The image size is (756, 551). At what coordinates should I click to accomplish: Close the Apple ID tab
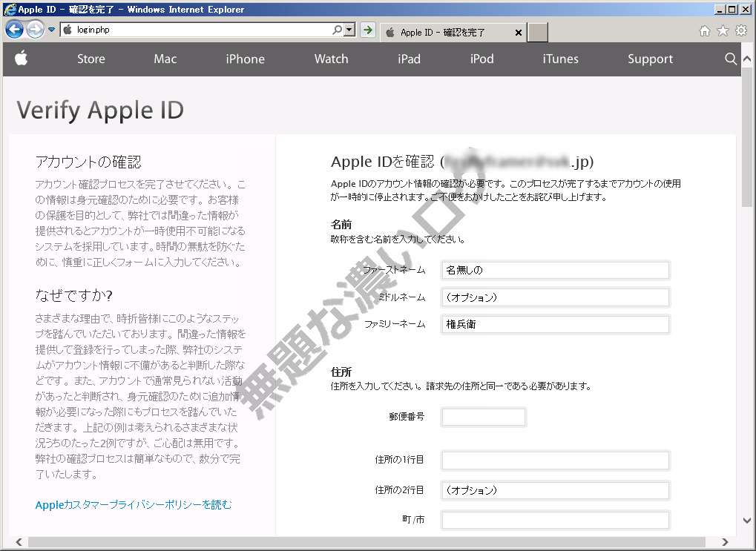click(519, 33)
